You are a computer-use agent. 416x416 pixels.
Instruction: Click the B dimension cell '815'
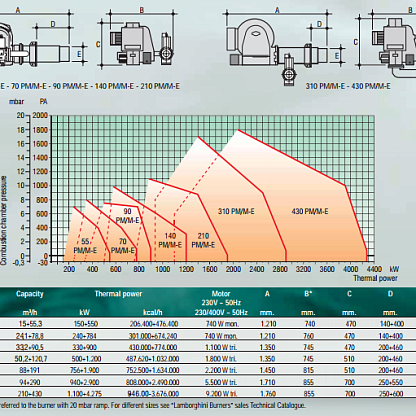[x=309, y=370]
